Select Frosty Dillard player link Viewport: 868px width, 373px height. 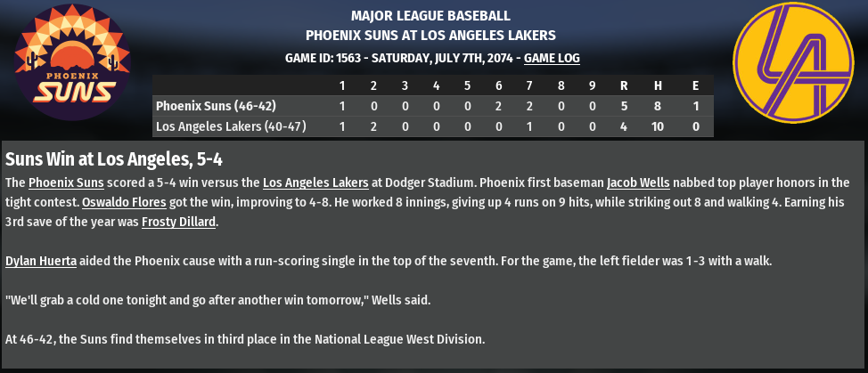(x=178, y=222)
